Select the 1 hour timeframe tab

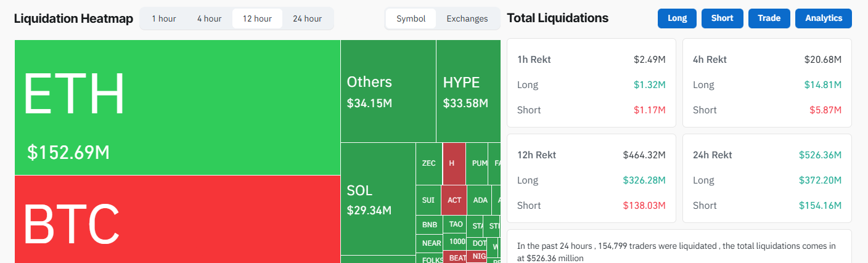(164, 18)
